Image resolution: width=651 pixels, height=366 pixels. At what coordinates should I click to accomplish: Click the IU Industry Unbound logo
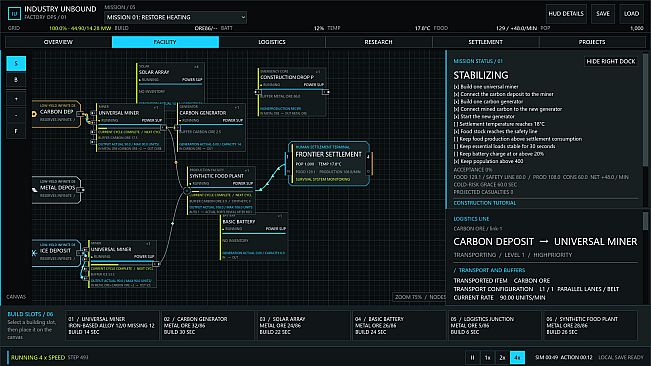[15, 14]
